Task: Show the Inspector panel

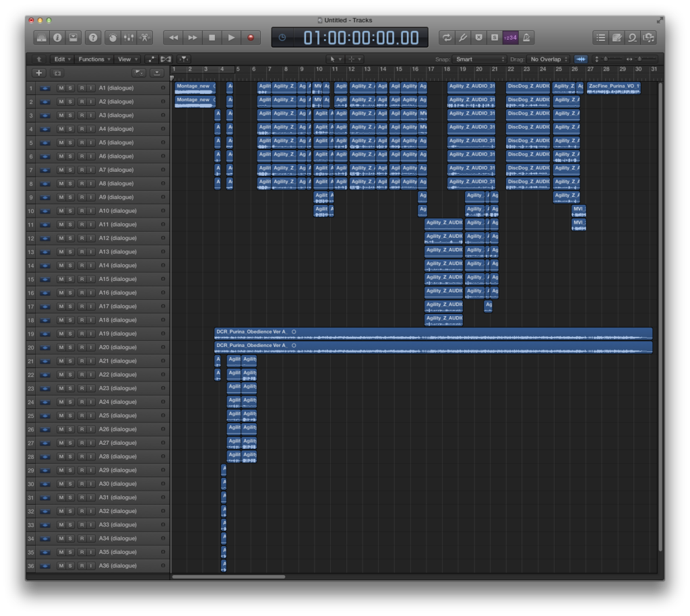Action: 57,38
